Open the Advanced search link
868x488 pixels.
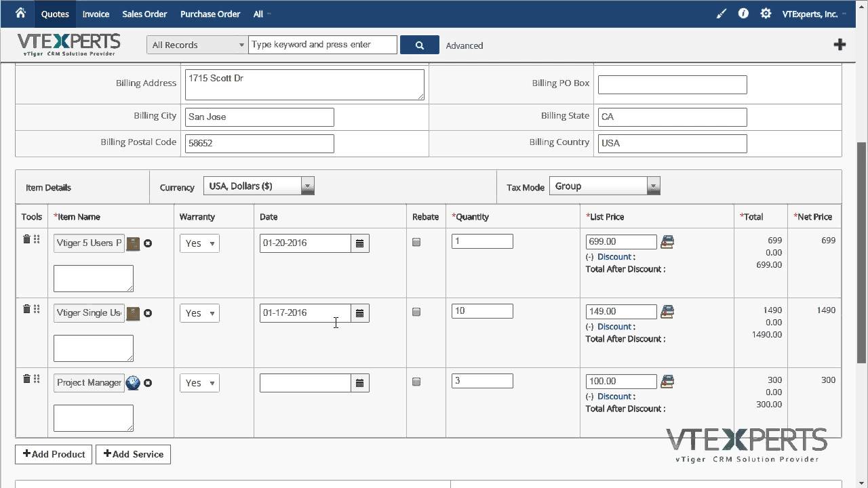pos(465,45)
